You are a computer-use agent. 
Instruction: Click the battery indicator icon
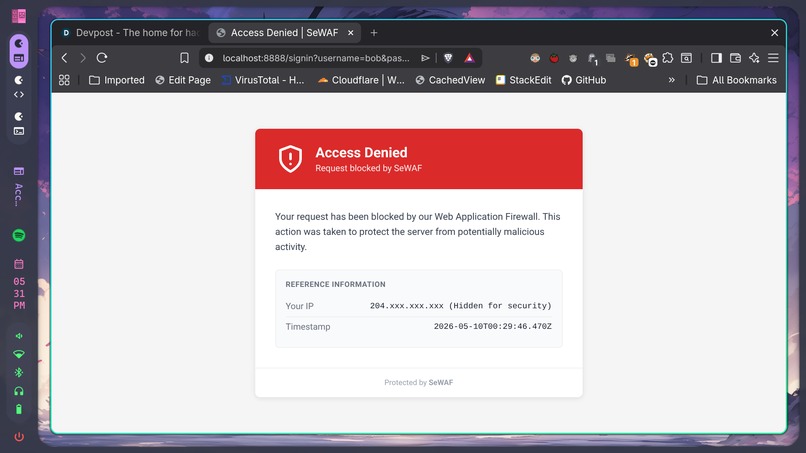[x=19, y=409]
